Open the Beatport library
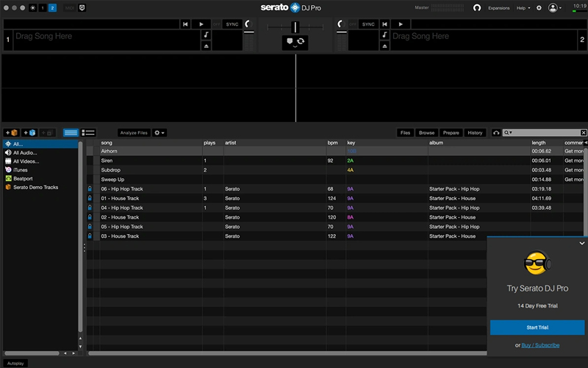 [23, 179]
